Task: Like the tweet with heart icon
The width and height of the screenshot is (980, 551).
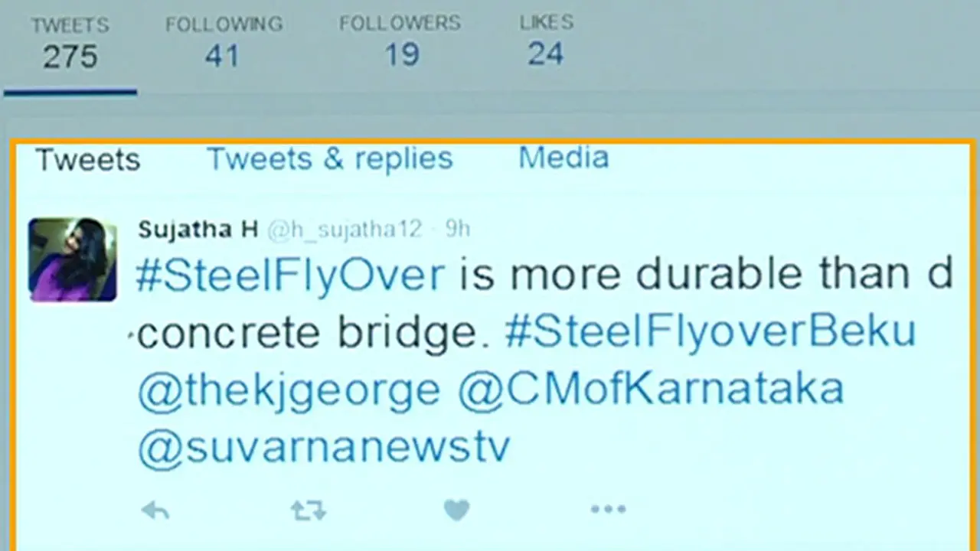Action: (x=456, y=510)
